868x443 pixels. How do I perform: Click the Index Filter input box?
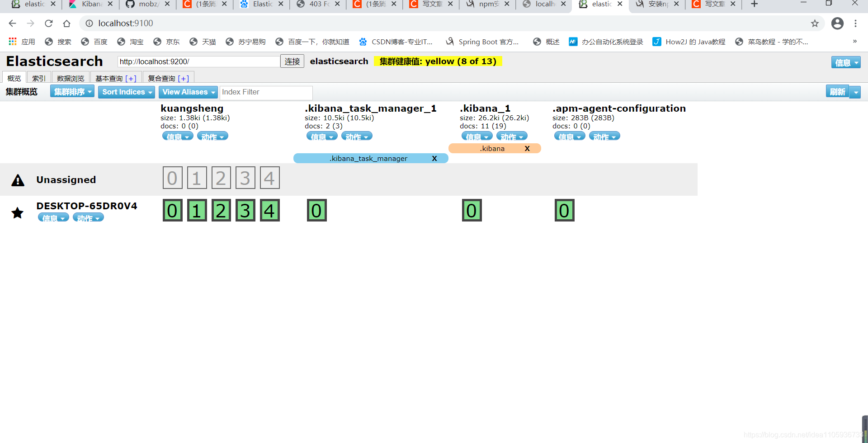(266, 92)
